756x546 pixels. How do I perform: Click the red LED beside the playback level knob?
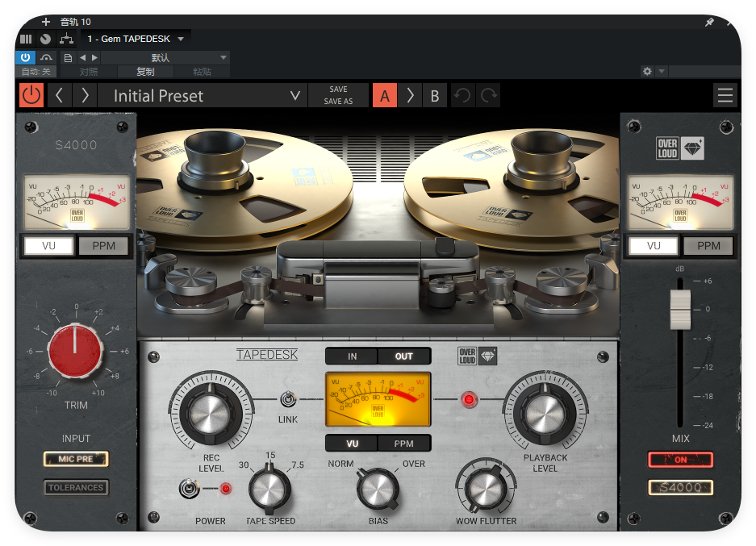tap(469, 399)
